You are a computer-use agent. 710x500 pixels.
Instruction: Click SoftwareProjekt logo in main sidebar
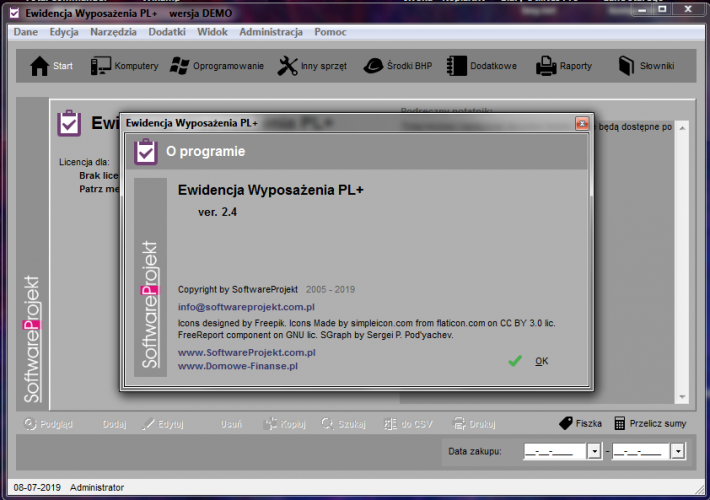[32, 339]
